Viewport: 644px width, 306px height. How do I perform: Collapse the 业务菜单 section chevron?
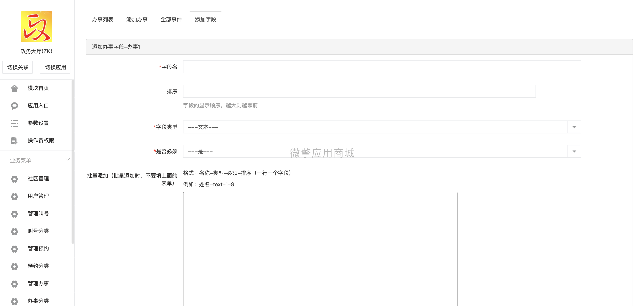pyautogui.click(x=68, y=159)
